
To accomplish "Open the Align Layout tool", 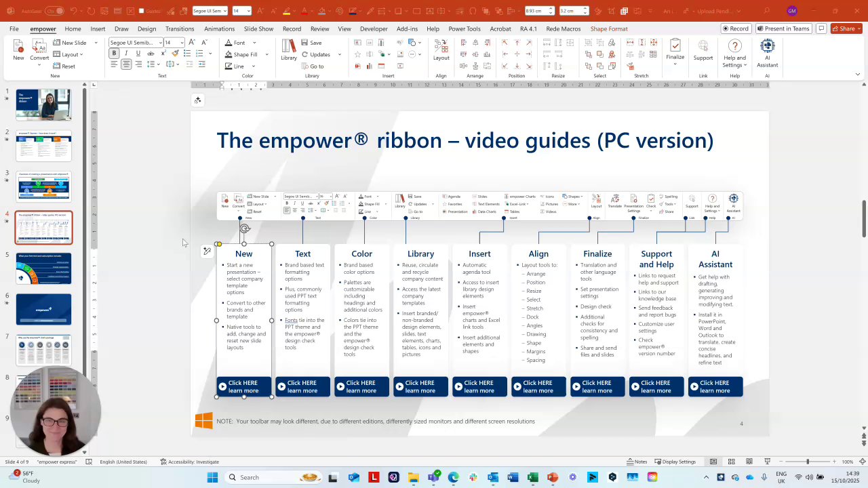I will click(441, 51).
